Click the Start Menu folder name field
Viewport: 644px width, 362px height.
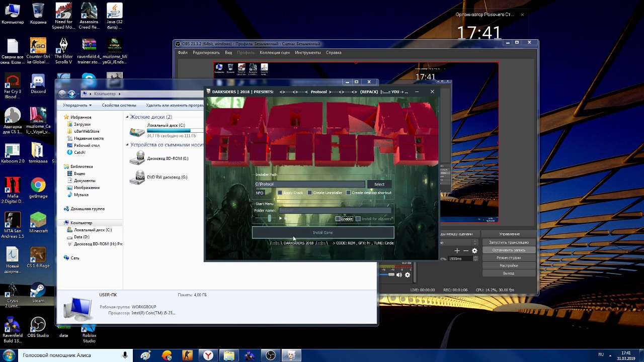(x=335, y=210)
